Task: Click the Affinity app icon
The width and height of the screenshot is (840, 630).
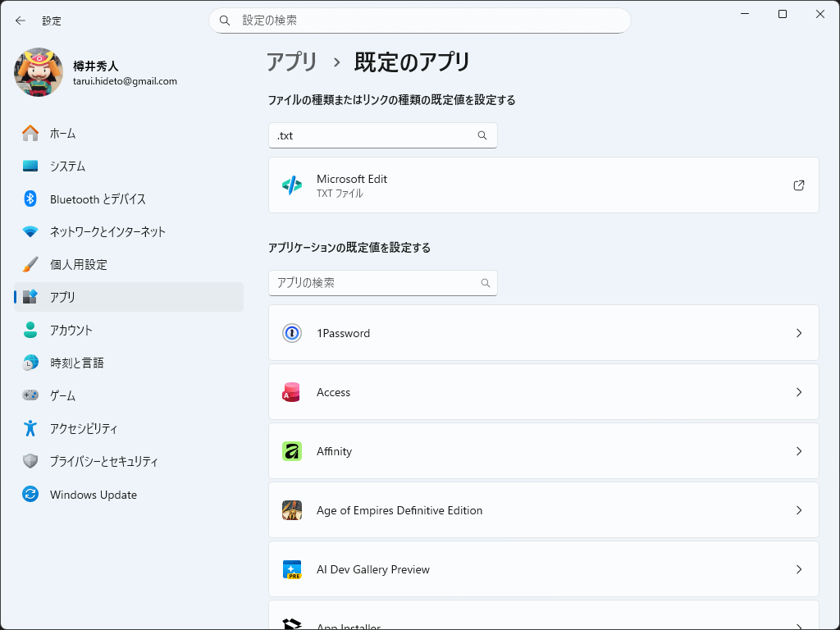Action: tap(292, 451)
